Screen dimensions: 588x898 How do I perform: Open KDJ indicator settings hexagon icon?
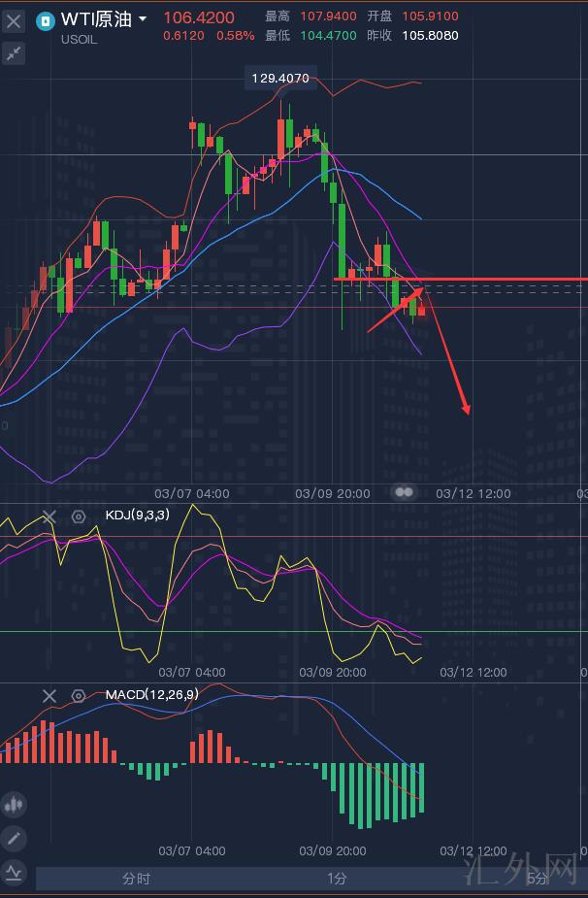79,517
